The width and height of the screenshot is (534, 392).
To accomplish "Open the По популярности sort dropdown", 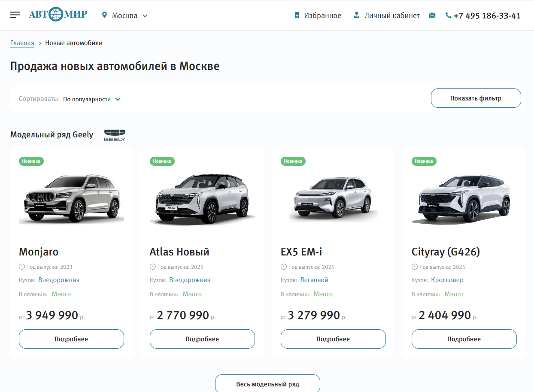I will [x=91, y=99].
